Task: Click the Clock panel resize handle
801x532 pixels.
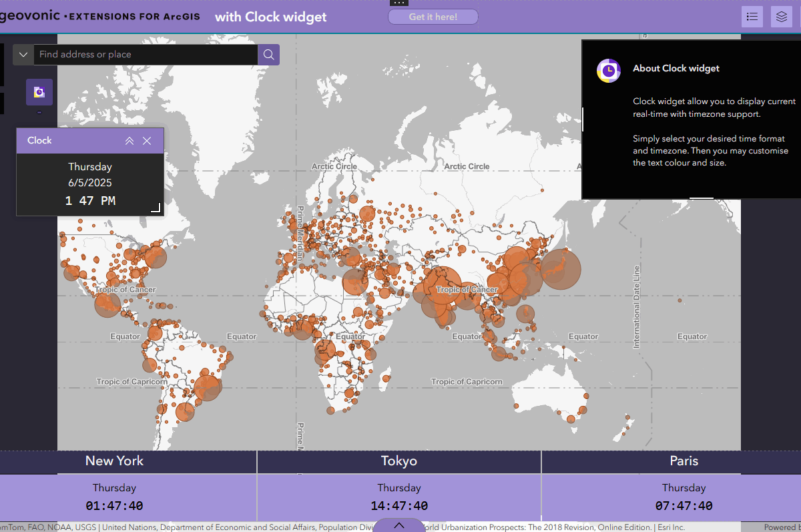Action: click(156, 208)
